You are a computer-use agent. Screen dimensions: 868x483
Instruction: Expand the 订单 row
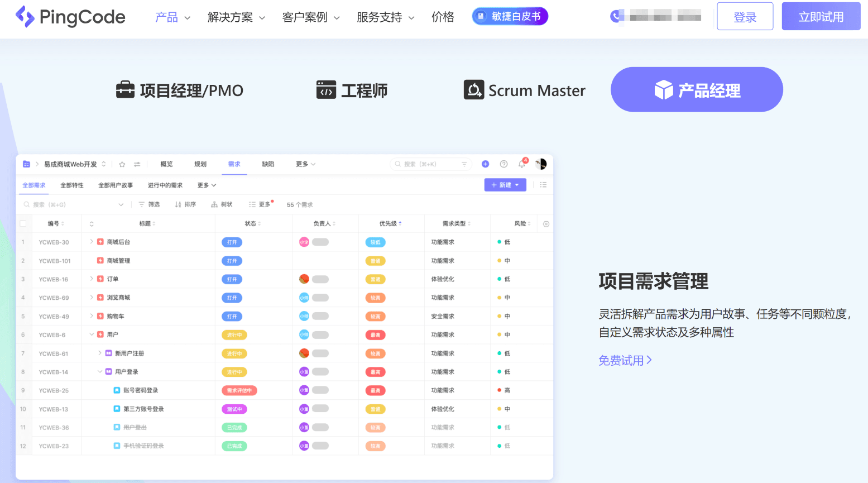coord(92,279)
